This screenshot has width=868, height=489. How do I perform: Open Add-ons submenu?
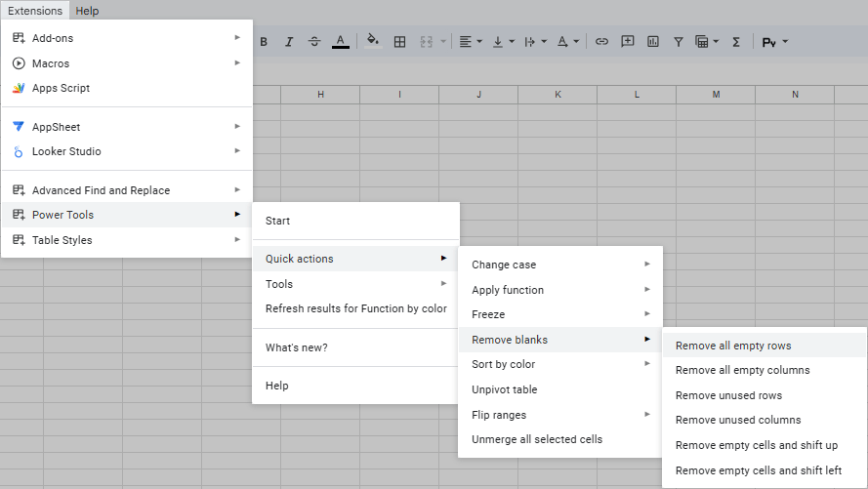tap(127, 38)
